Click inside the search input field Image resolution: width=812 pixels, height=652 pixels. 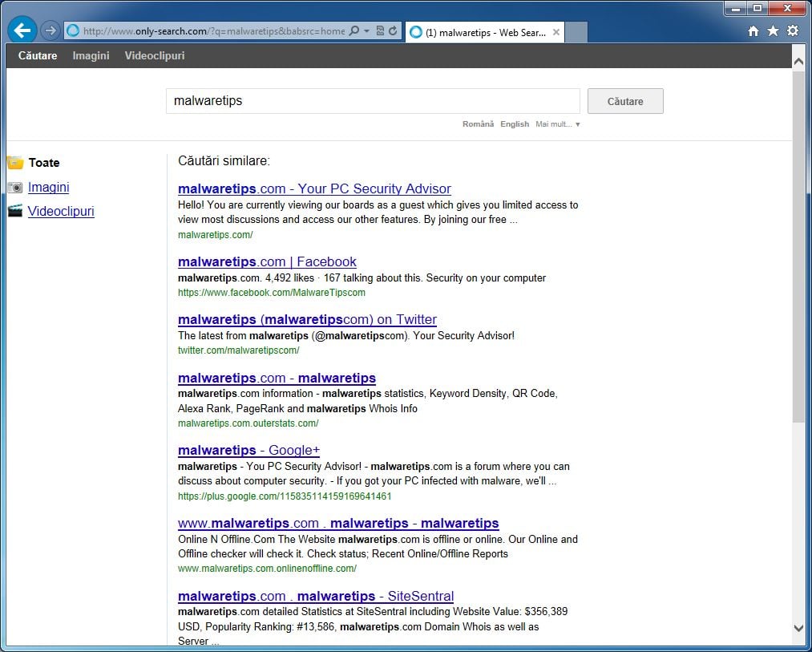pos(373,101)
